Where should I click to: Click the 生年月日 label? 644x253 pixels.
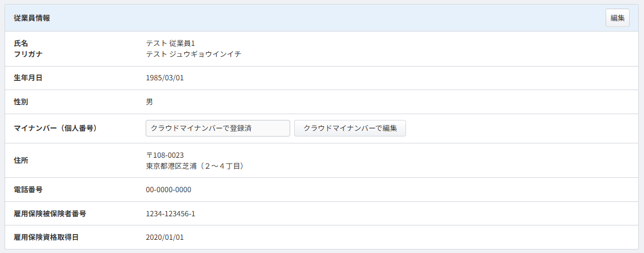(x=28, y=78)
